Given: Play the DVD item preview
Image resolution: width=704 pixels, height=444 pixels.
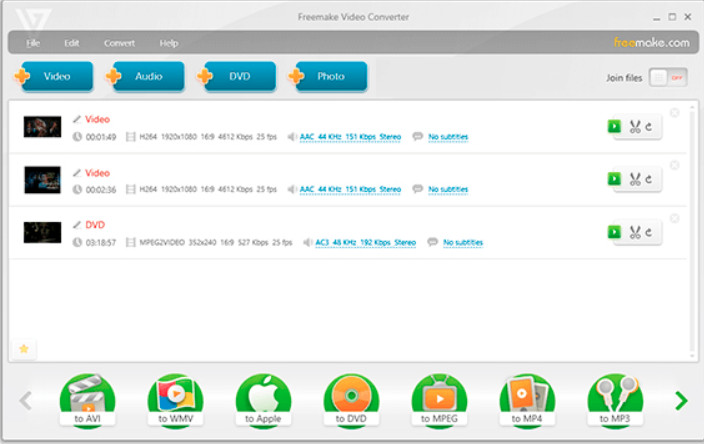Looking at the screenshot, I should [614, 232].
